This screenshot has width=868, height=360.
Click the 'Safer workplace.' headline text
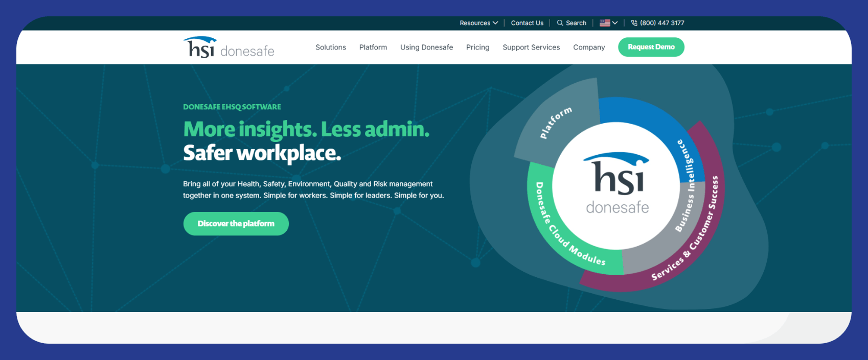click(x=262, y=153)
